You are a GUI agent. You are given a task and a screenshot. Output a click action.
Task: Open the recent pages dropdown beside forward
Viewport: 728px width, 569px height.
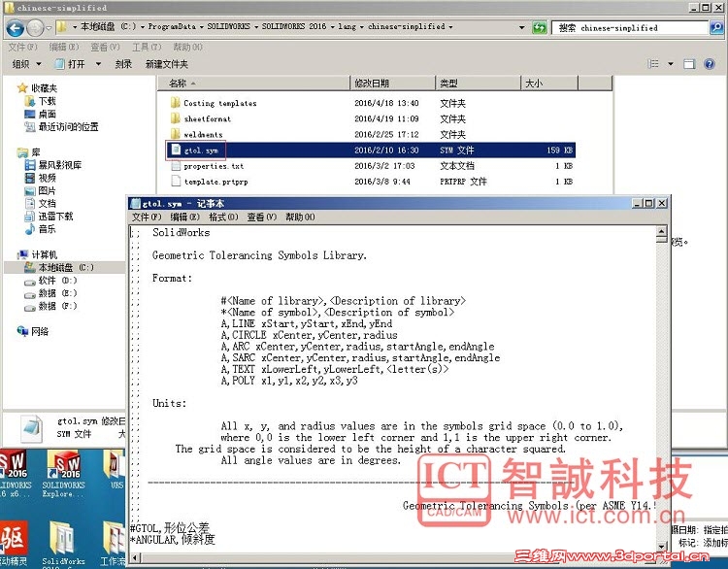(49, 28)
